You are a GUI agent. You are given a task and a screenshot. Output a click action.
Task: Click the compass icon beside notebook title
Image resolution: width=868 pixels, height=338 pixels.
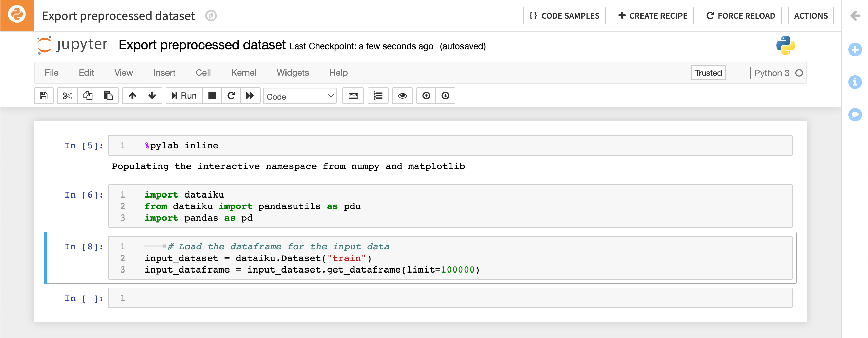[x=211, y=16]
